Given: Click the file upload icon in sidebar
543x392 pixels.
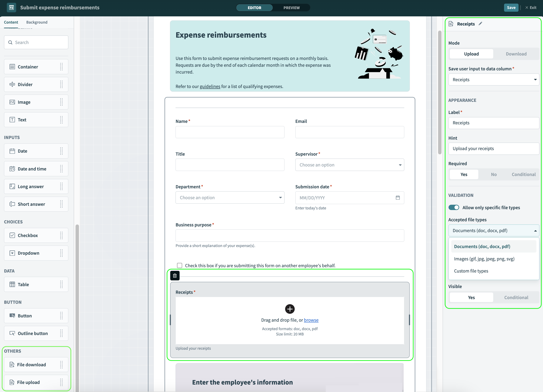Looking at the screenshot, I should coord(12,382).
